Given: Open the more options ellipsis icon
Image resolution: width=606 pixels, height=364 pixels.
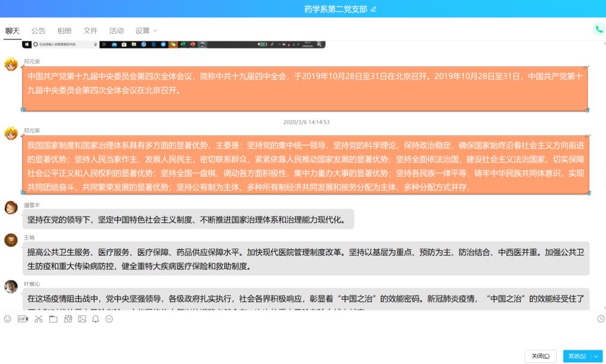Looking at the screenshot, I should point(109,319).
